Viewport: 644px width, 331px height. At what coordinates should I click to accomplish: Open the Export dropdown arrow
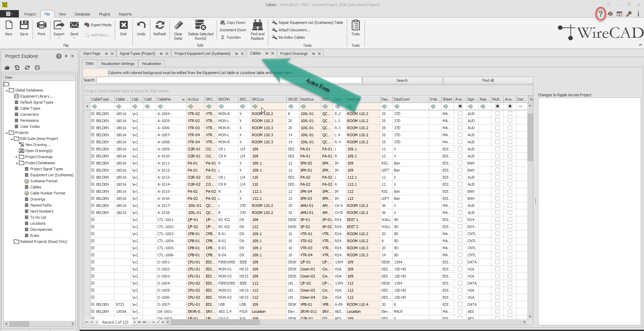click(59, 38)
